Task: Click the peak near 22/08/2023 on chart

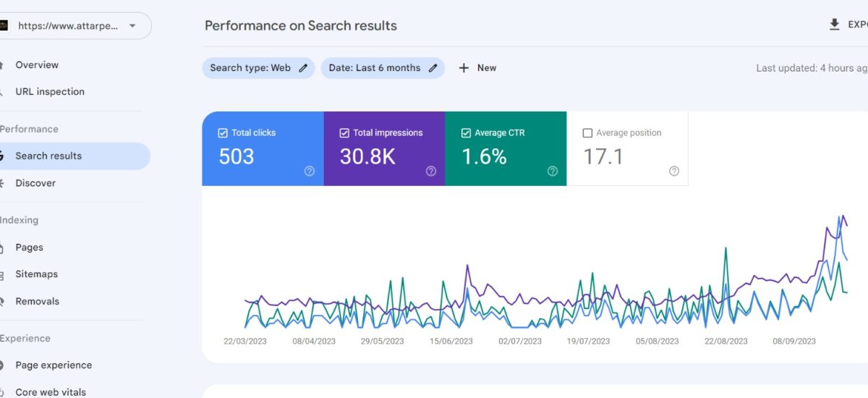Action: point(725,248)
